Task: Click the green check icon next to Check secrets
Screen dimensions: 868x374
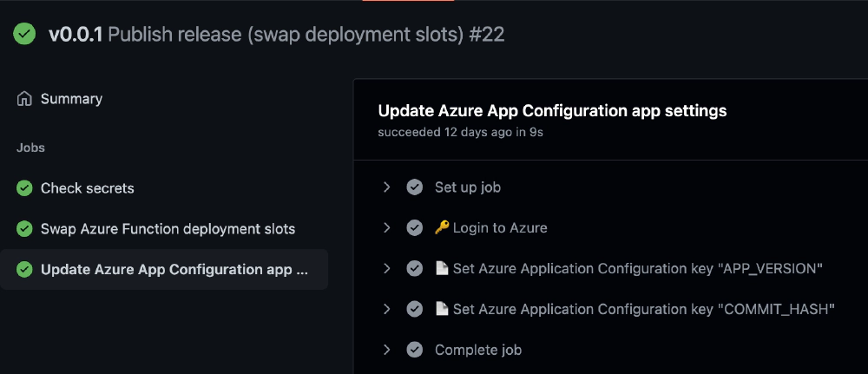Action: (x=24, y=188)
